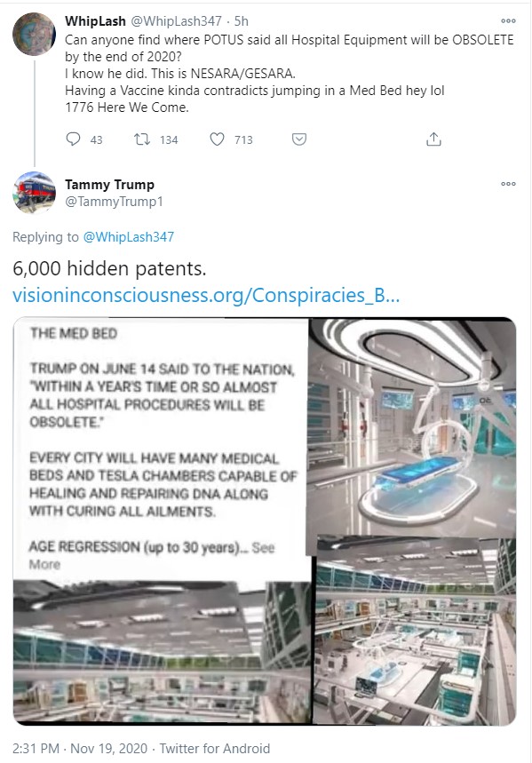
Task: Click the Twitter for Android source label
Action: pos(215,749)
